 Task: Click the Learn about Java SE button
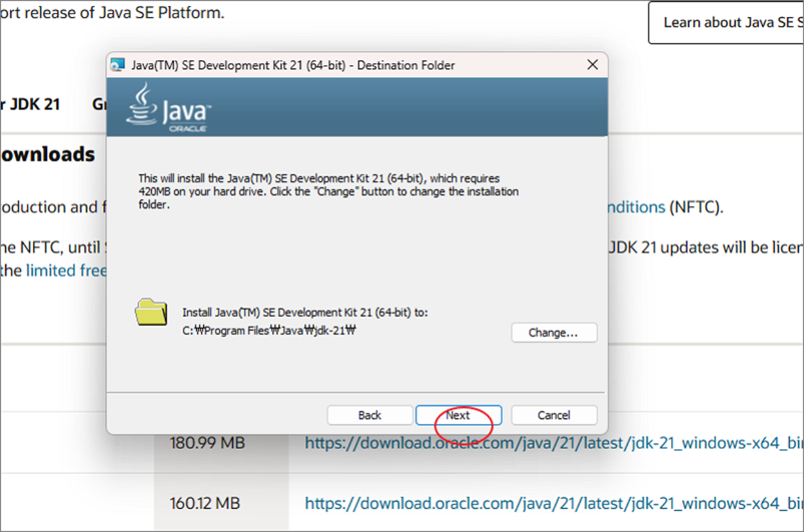727,23
